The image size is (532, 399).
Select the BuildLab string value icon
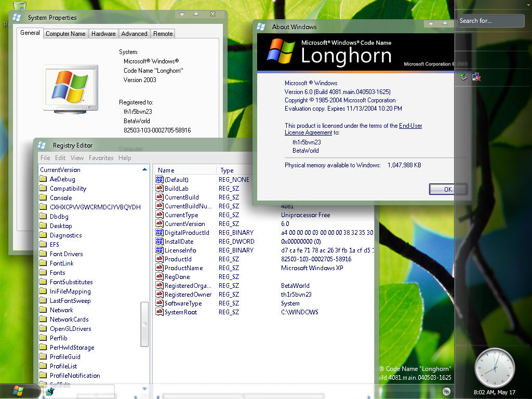[x=159, y=189]
